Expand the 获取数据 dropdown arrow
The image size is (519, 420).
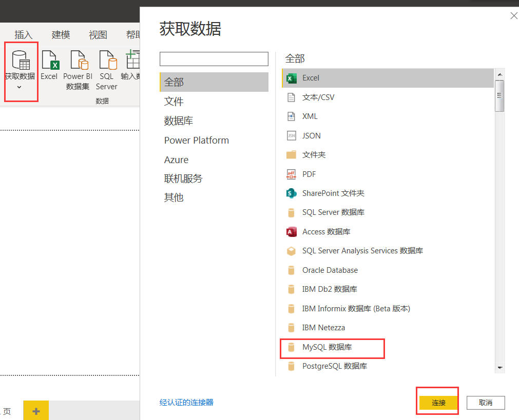[x=19, y=87]
